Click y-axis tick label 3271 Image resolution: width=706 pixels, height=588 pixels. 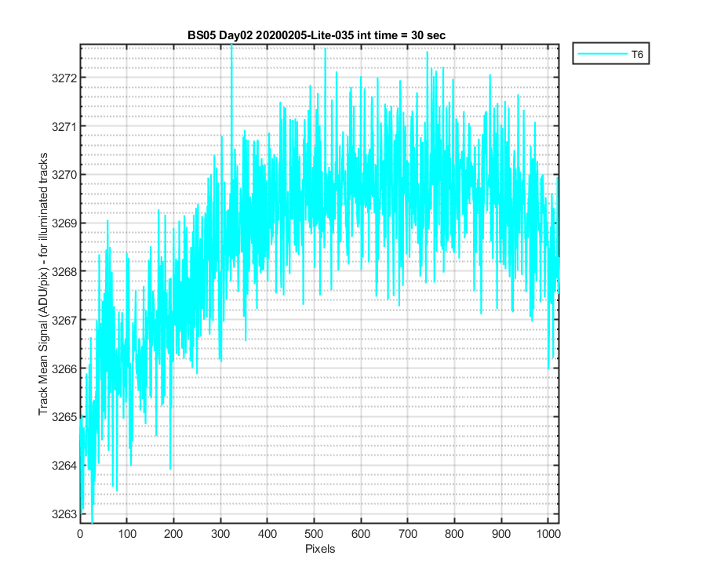[64, 126]
